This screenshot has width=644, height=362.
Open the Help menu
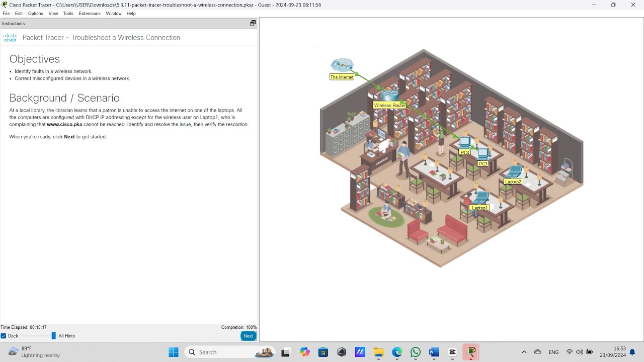tap(131, 14)
